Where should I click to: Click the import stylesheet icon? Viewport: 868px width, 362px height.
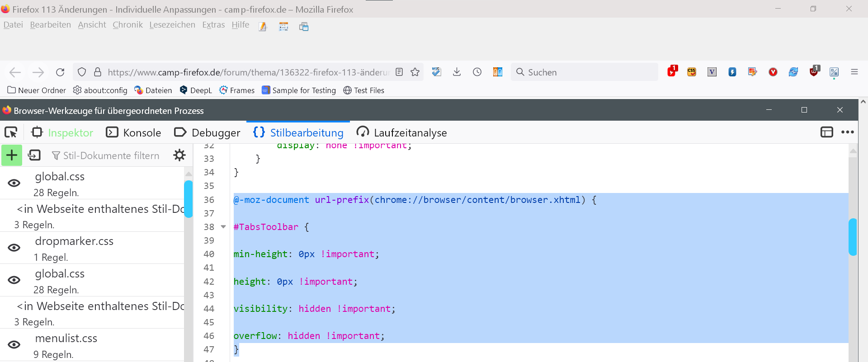pos(34,155)
